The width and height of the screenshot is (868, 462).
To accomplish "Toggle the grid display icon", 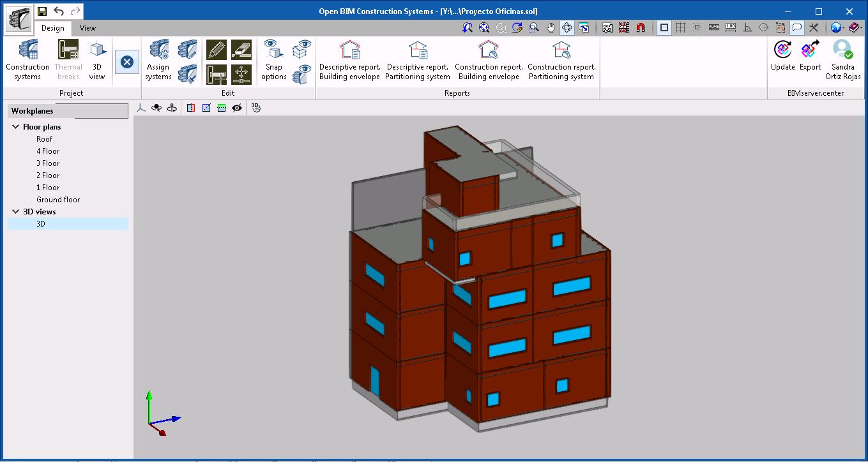I will click(682, 27).
